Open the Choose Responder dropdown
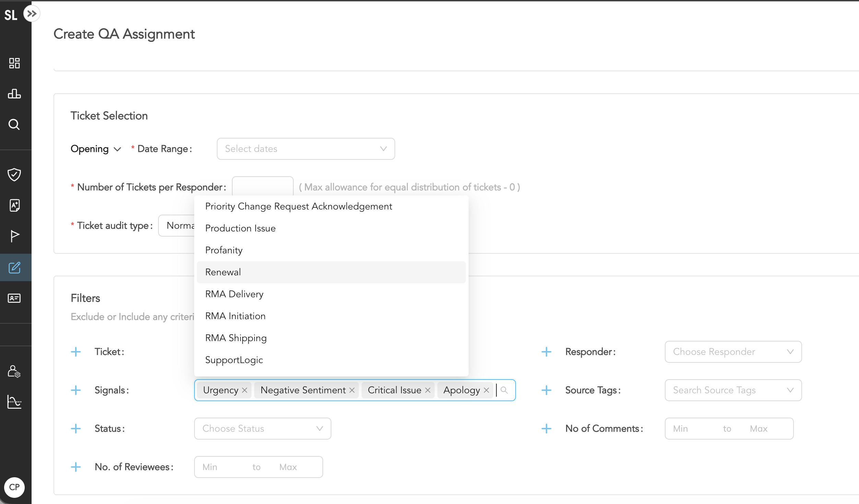This screenshot has width=859, height=504. click(733, 352)
